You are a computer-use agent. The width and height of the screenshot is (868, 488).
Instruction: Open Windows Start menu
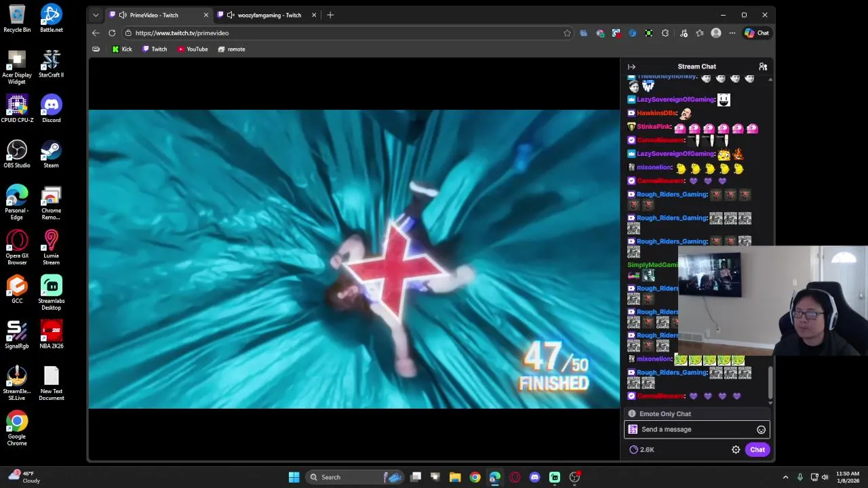[294, 477]
